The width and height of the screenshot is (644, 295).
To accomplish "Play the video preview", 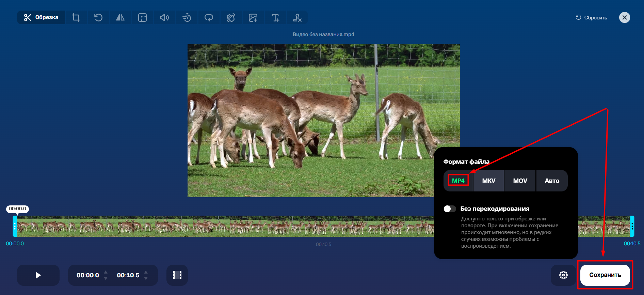I will tap(38, 275).
